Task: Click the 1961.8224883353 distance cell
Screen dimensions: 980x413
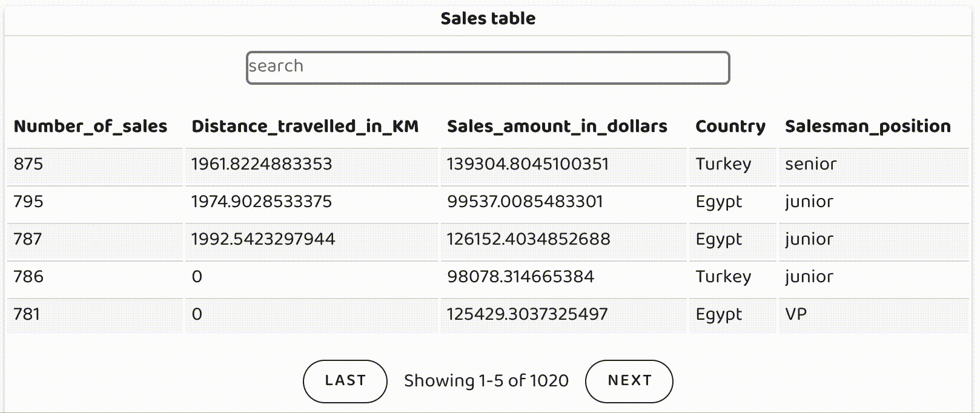Action: (x=262, y=164)
